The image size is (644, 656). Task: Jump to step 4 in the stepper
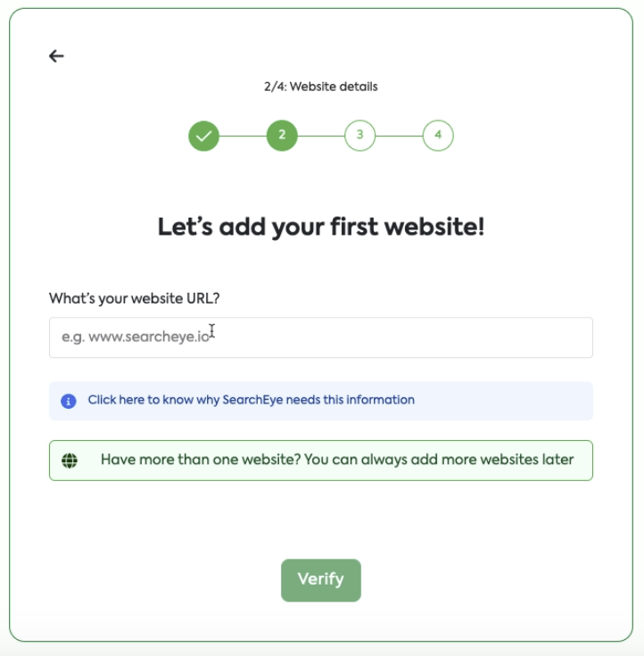click(x=438, y=136)
